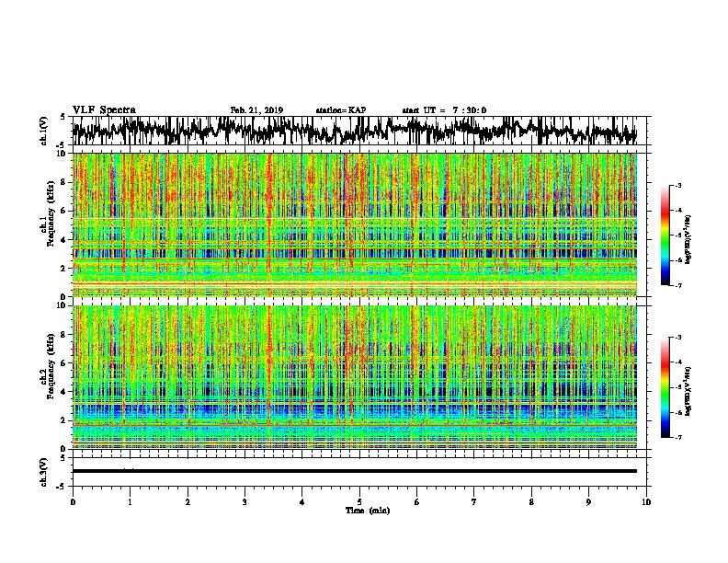This screenshot has width=728, height=563.
Task: Click the "ch.3(V)" axis label
Action: point(44,472)
